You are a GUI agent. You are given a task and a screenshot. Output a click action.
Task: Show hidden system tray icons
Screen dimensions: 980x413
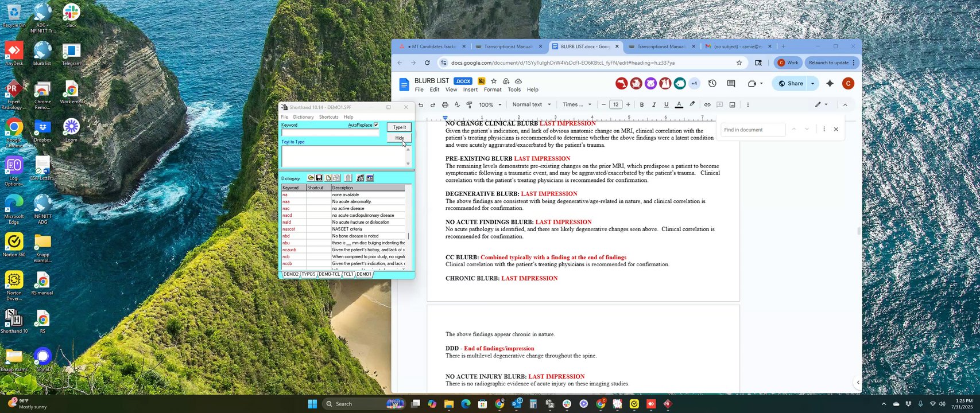coord(884,404)
